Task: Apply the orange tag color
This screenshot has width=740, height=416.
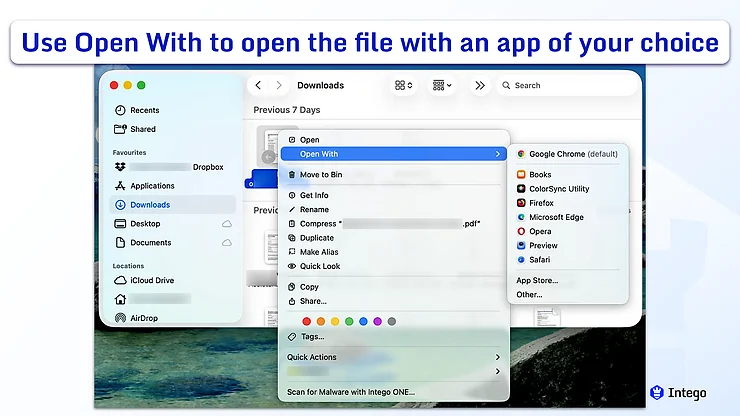Action: [321, 322]
